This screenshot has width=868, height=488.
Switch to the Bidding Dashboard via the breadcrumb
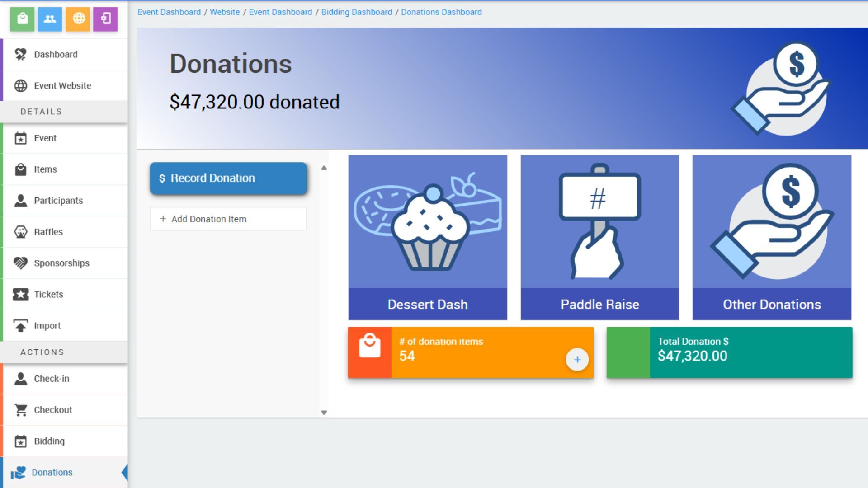[356, 12]
